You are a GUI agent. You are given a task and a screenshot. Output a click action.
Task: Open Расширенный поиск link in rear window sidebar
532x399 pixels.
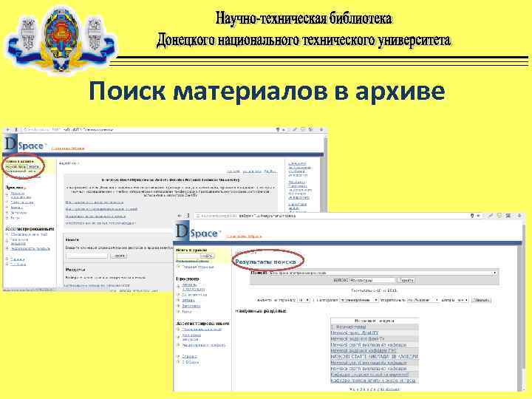[21, 171]
